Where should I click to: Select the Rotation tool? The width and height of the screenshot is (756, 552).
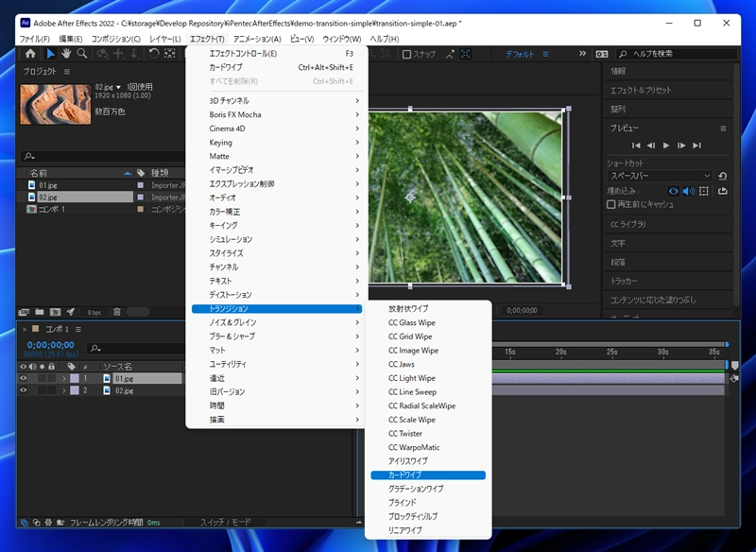(154, 54)
